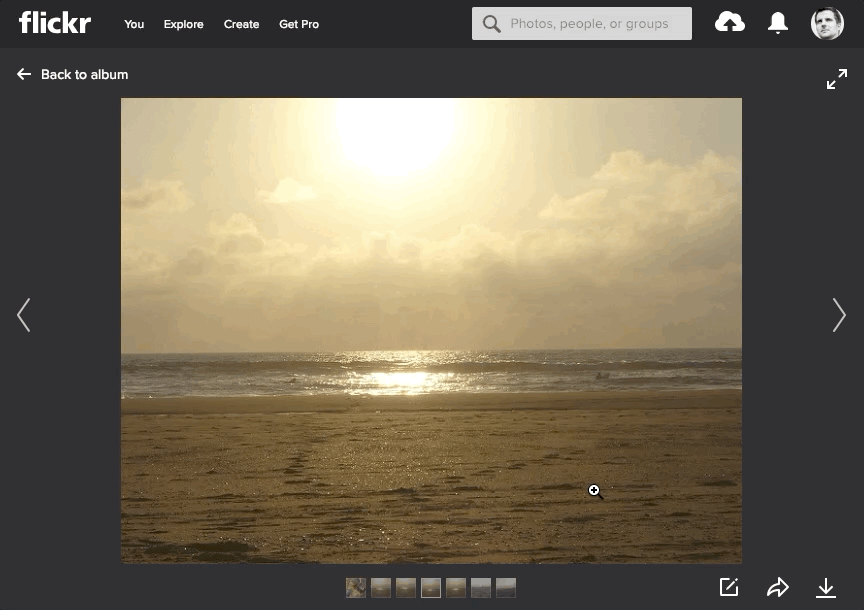
Task: Go to Get Pro page
Action: [x=299, y=24]
